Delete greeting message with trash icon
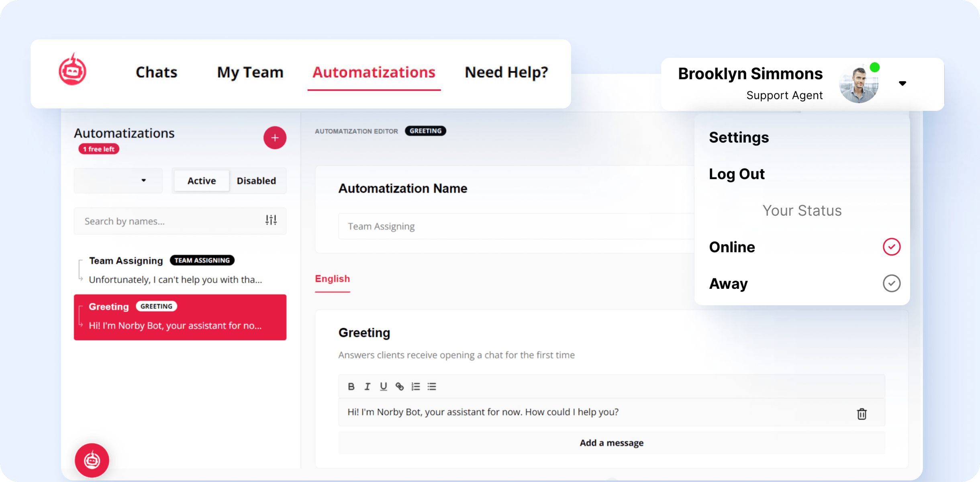This screenshot has height=482, width=980. tap(862, 414)
